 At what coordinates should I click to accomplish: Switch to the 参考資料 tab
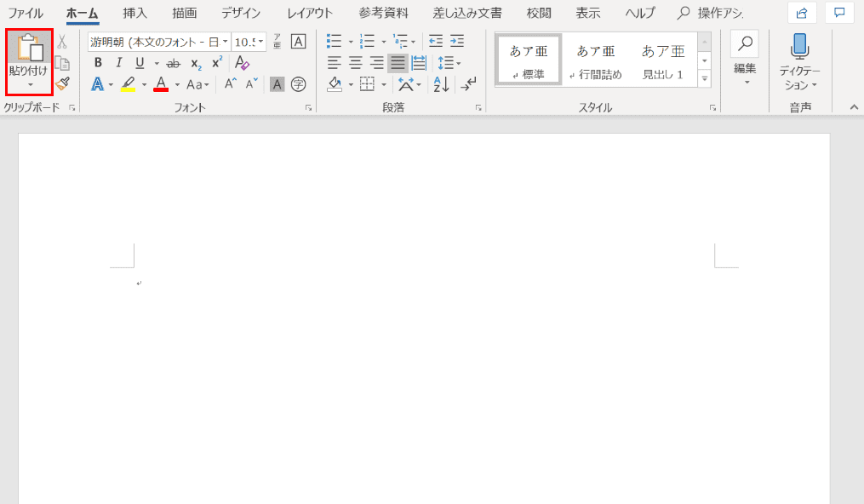[384, 13]
